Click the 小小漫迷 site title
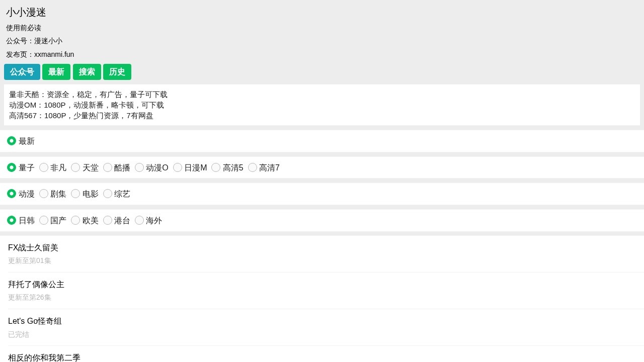 tap(26, 12)
